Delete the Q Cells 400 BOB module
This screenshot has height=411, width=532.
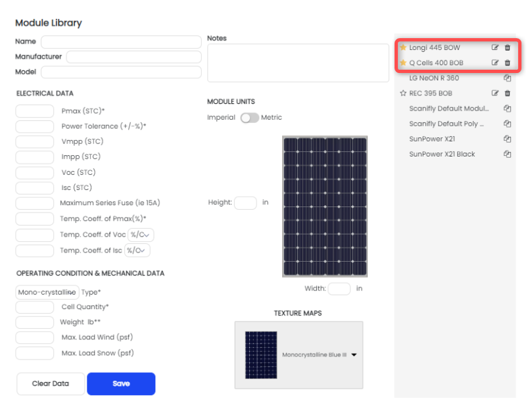507,62
